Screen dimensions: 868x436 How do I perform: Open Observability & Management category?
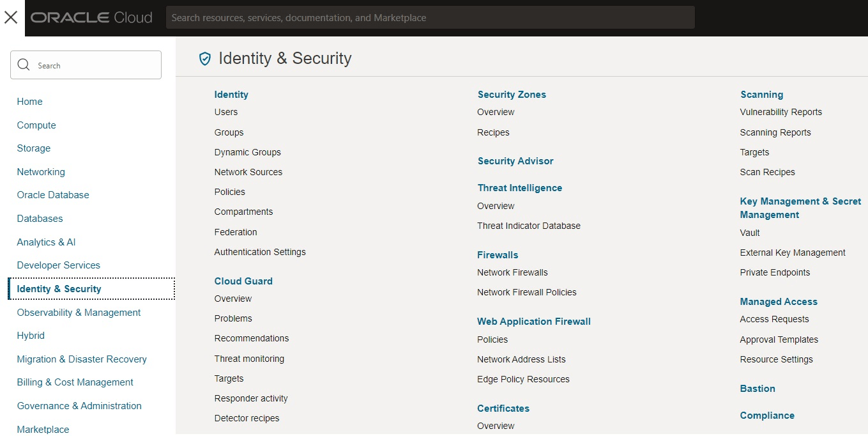tap(79, 313)
